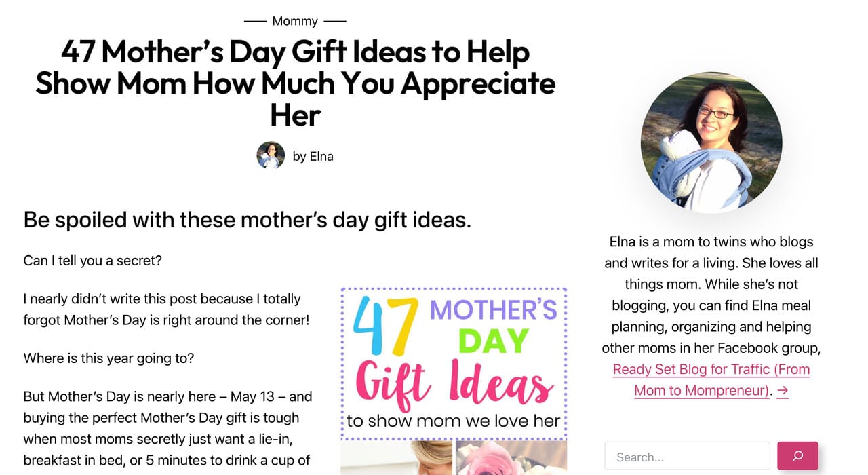
Task: Click the Be spoiled subheading text
Action: pos(248,219)
